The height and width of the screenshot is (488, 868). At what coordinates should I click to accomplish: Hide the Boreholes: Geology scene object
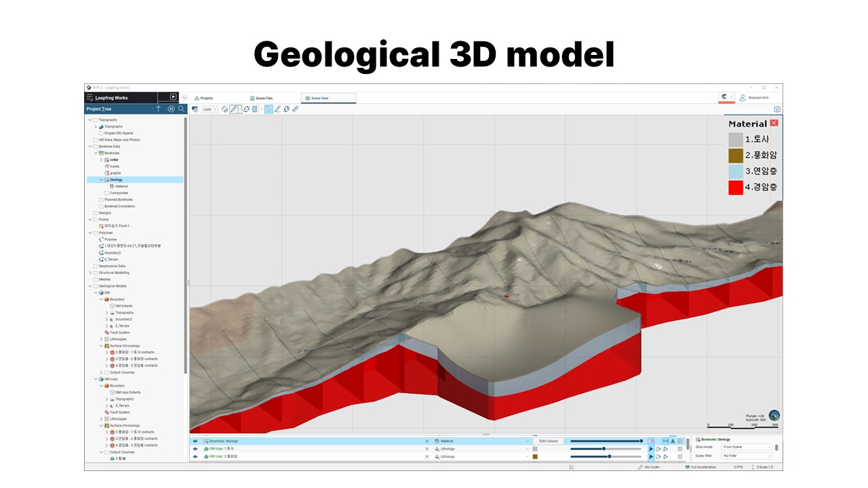pos(195,441)
